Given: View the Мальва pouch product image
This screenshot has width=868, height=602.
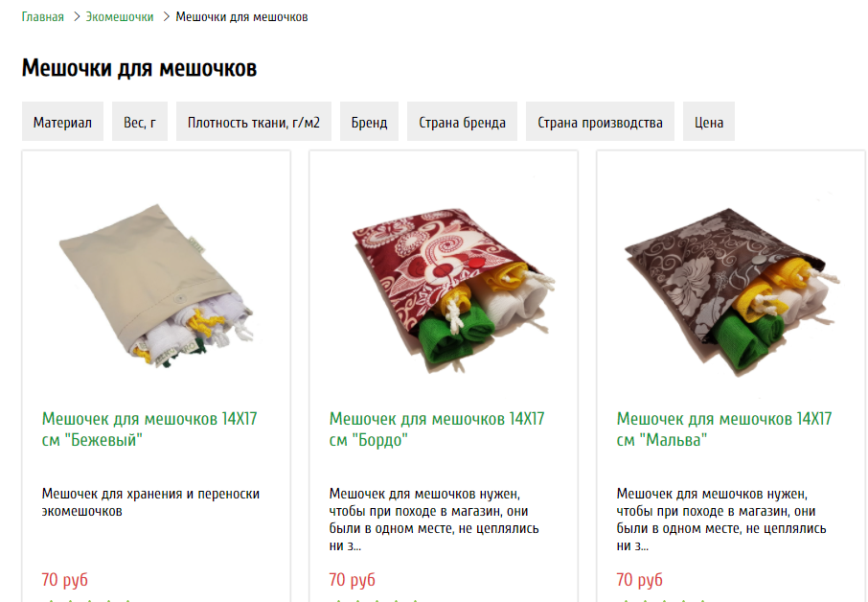Looking at the screenshot, I should (732, 291).
